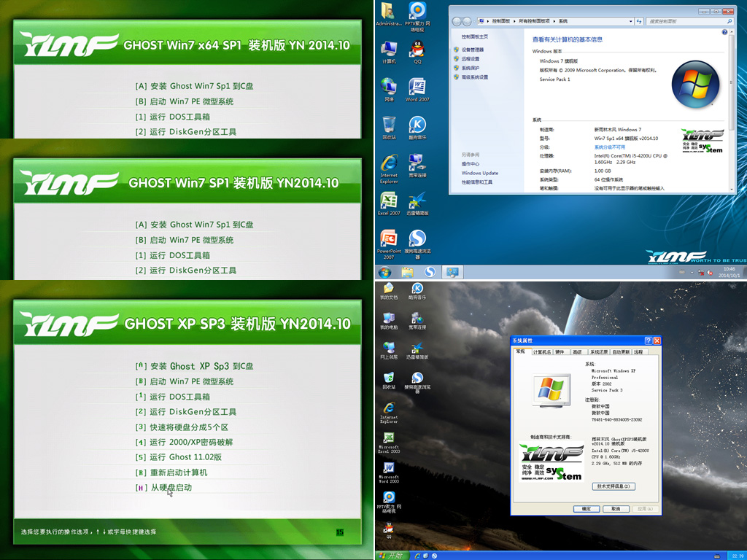
Task: Open IE from XP quick launch bar
Action: (417, 556)
